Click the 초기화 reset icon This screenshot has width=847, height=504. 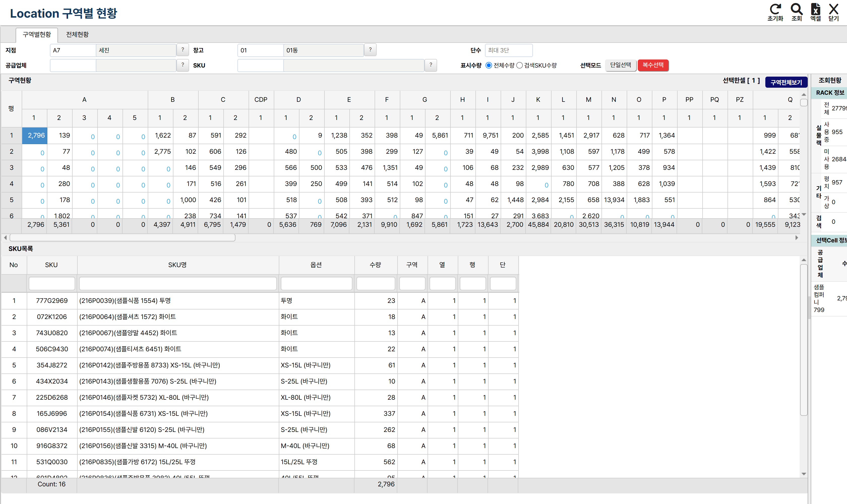pyautogui.click(x=775, y=12)
